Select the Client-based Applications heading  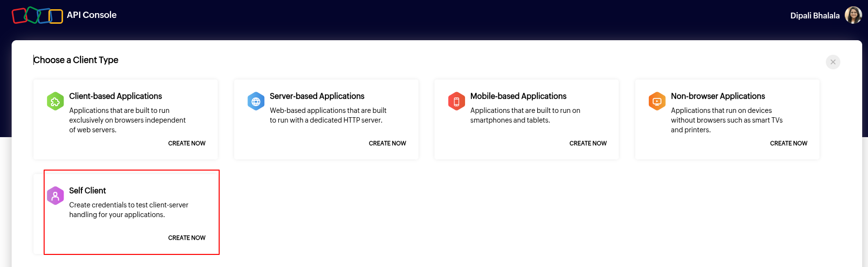point(115,96)
